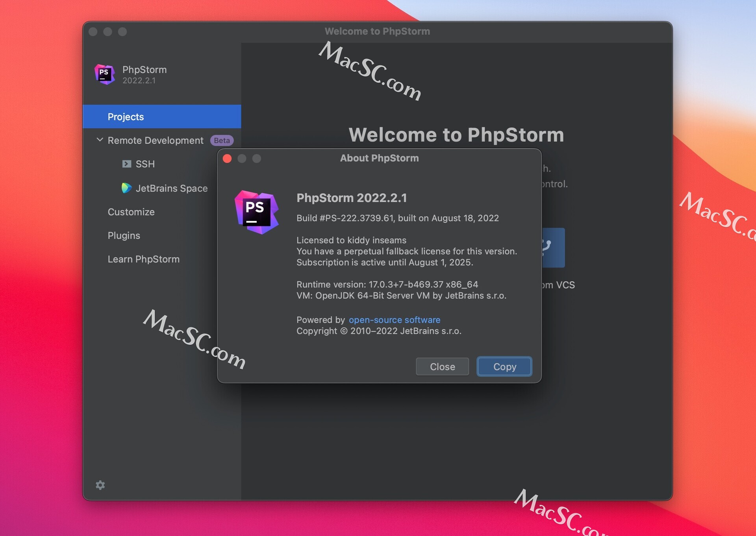The width and height of the screenshot is (756, 536).
Task: Click the Build #PS-222.3739.61 line
Action: point(398,218)
